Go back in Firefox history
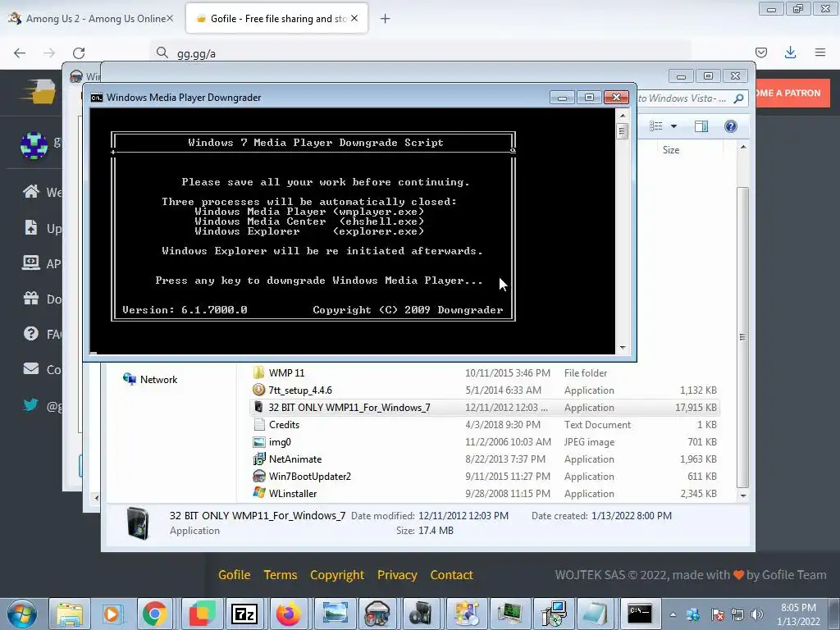 [20, 52]
